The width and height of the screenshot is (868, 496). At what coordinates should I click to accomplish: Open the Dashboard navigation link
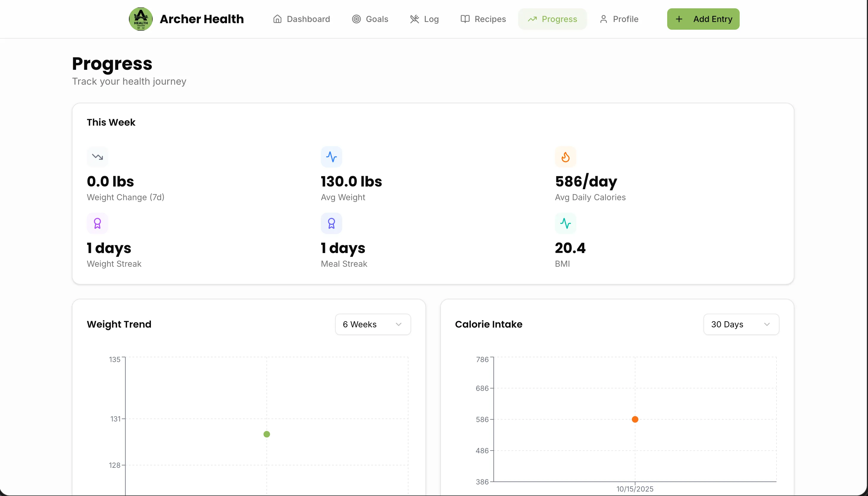click(301, 19)
